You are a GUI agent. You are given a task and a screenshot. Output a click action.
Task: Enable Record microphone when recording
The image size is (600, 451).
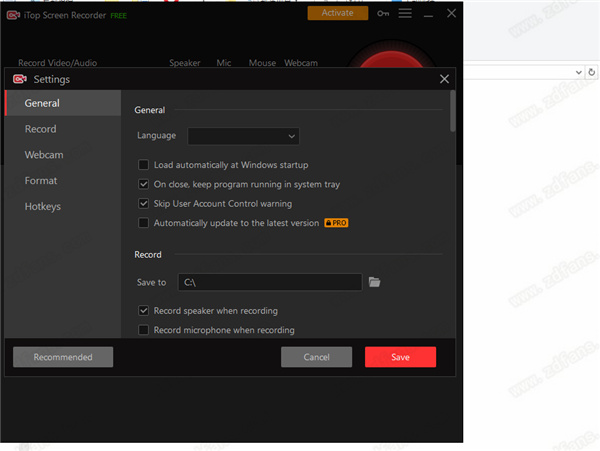[143, 330]
